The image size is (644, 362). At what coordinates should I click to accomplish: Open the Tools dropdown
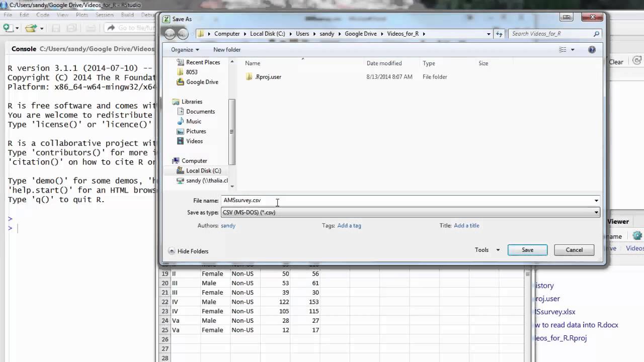coord(487,250)
